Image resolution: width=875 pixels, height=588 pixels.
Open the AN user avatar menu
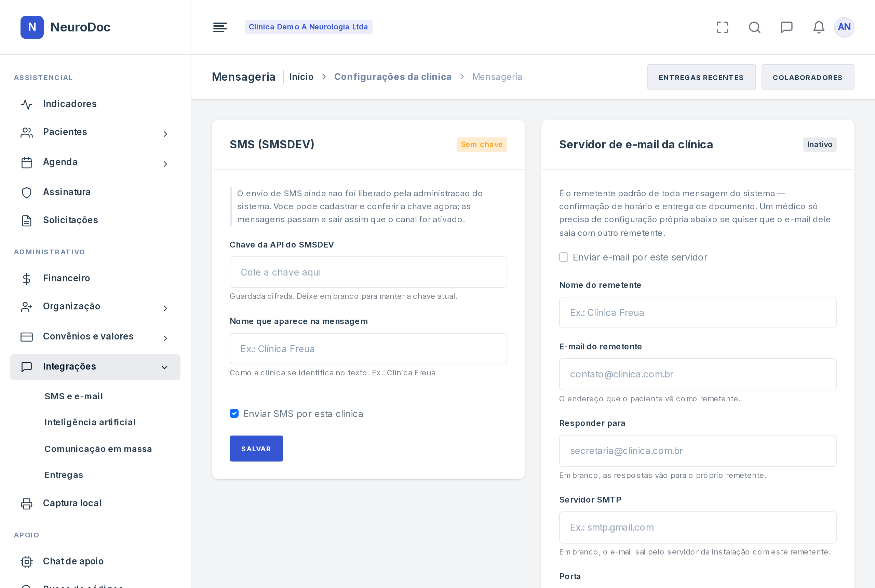point(844,27)
